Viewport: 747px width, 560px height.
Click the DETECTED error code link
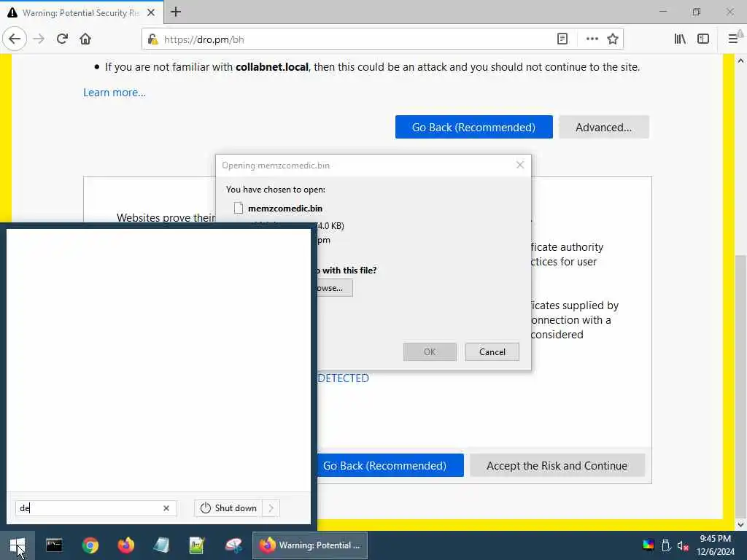[343, 378]
